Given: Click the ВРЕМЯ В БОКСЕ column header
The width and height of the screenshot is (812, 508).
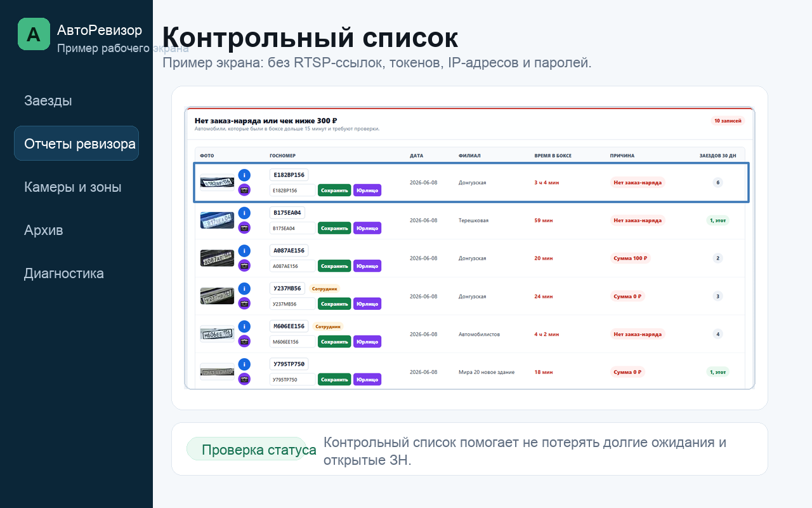Looking at the screenshot, I should tap(553, 156).
